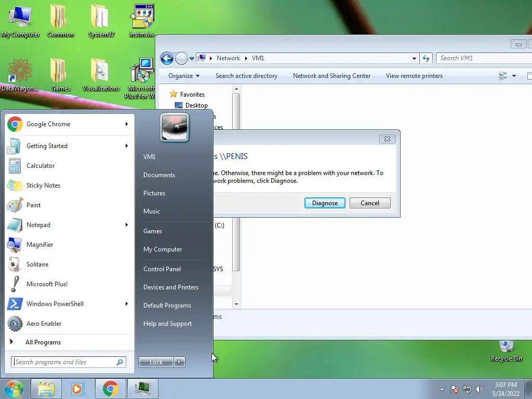532x399 pixels.
Task: Open Games from Start menu right pane
Action: (x=153, y=231)
